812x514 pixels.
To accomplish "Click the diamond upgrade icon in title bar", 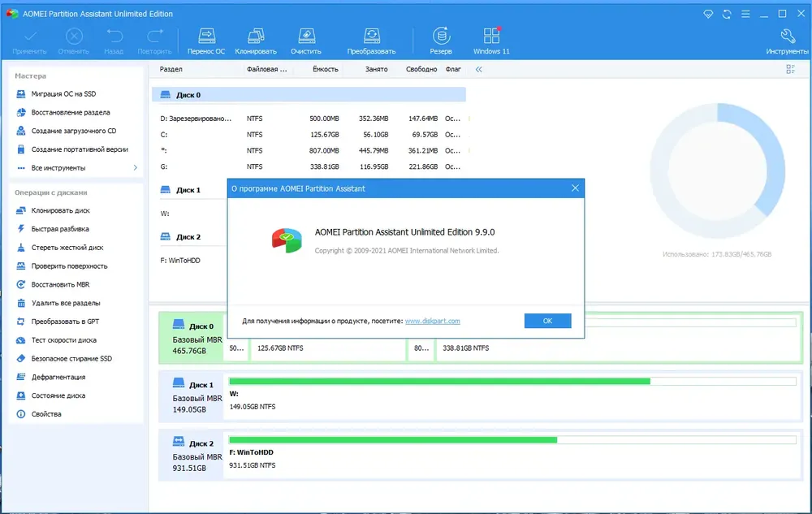I will point(708,14).
